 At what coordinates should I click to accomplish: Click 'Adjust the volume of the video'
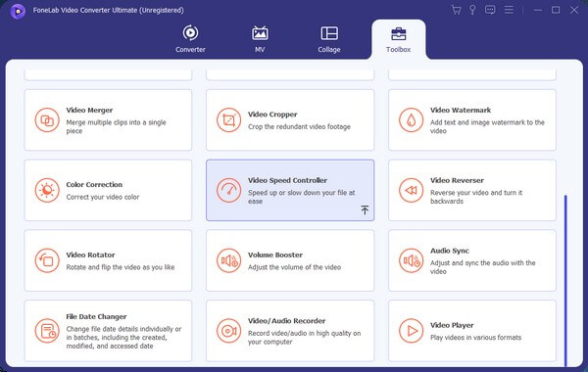[294, 267]
